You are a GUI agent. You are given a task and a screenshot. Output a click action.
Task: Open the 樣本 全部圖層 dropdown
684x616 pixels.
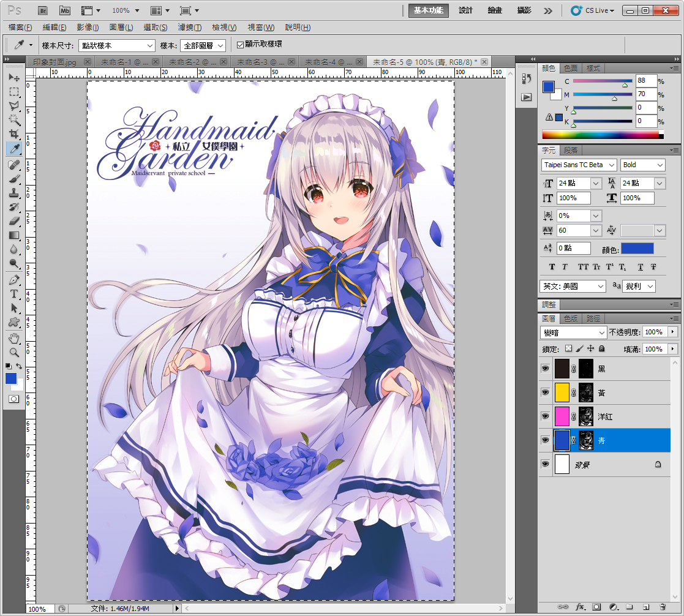(203, 45)
